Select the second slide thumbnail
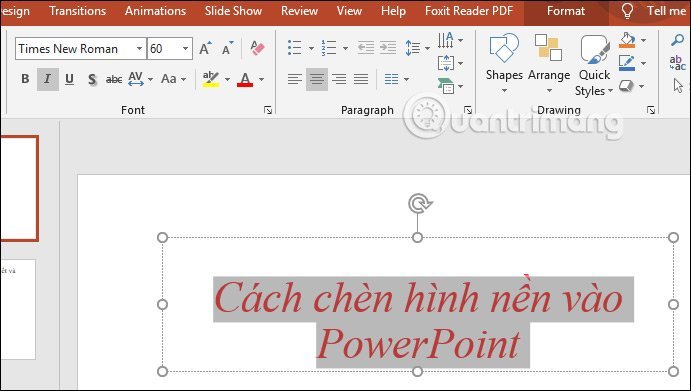The width and height of the screenshot is (691, 391). pyautogui.click(x=18, y=309)
